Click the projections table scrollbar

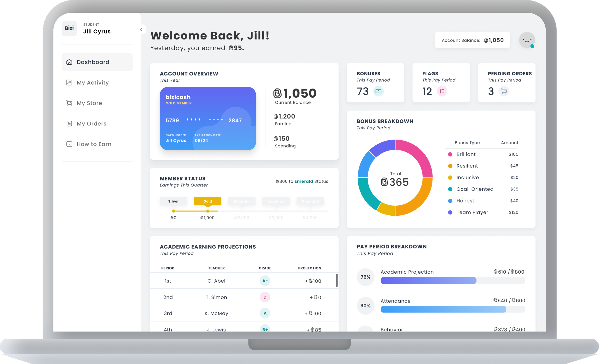337,280
